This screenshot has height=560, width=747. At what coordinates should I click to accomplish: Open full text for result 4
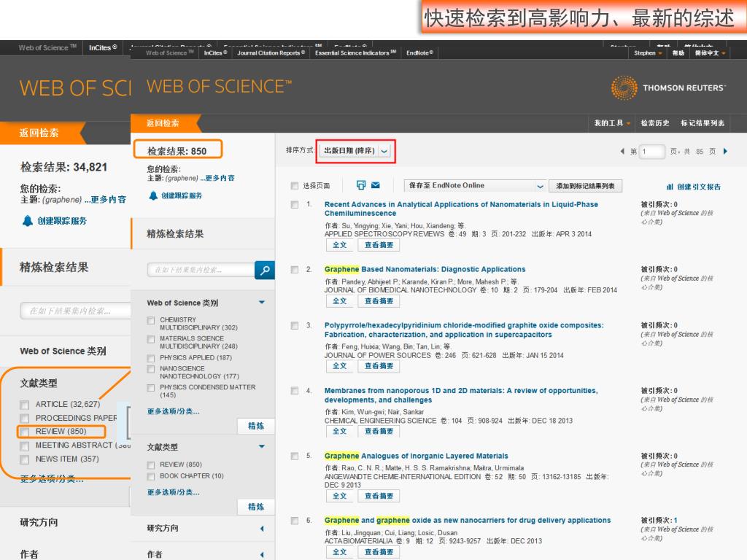point(340,432)
